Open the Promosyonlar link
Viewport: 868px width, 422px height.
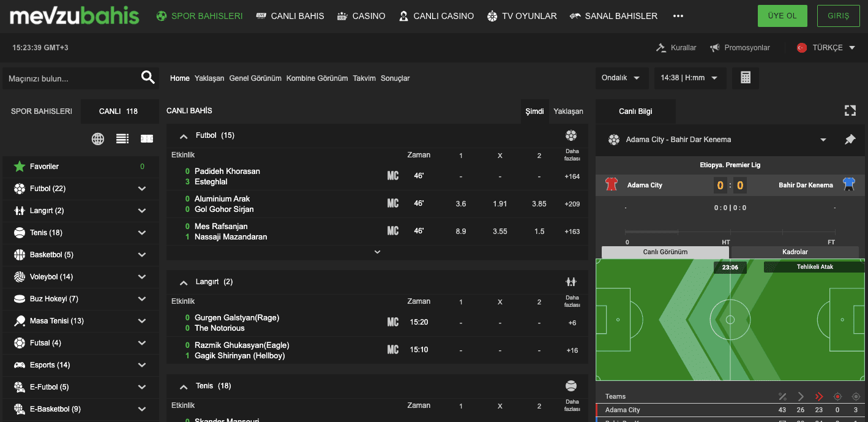[740, 48]
